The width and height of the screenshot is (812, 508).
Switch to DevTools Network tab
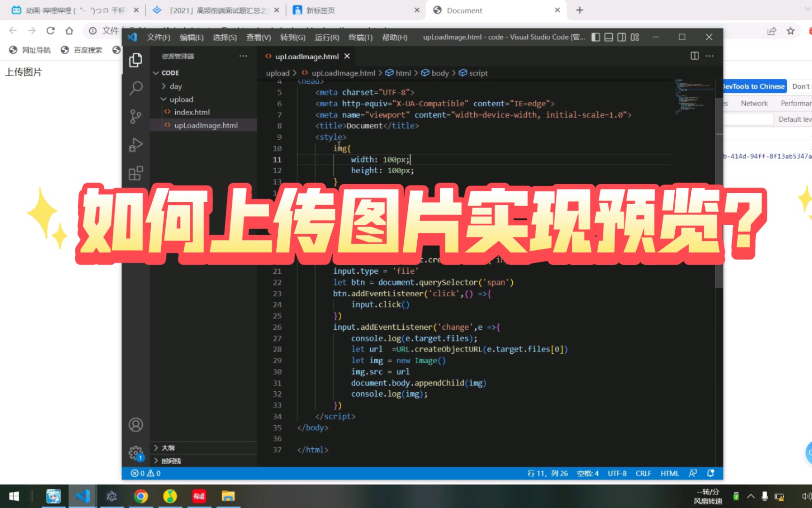click(754, 103)
